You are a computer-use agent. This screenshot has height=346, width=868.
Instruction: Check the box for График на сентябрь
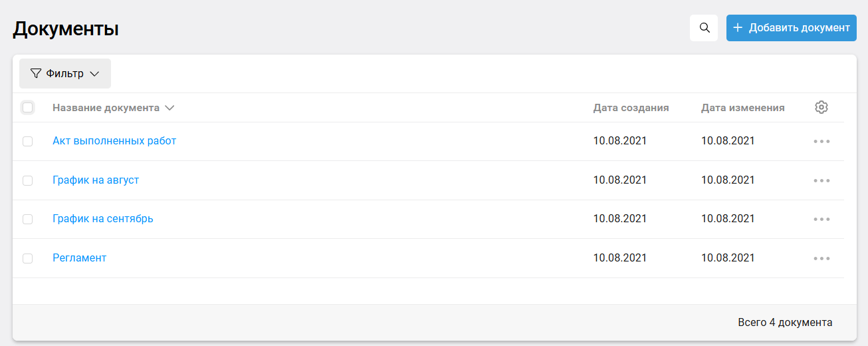(27, 219)
